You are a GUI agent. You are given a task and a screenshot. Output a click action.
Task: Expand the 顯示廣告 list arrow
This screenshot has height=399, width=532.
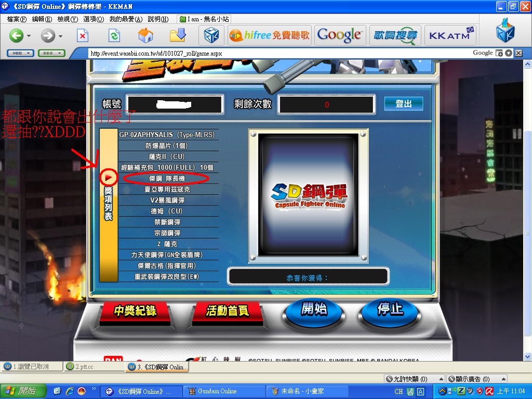pos(503,379)
